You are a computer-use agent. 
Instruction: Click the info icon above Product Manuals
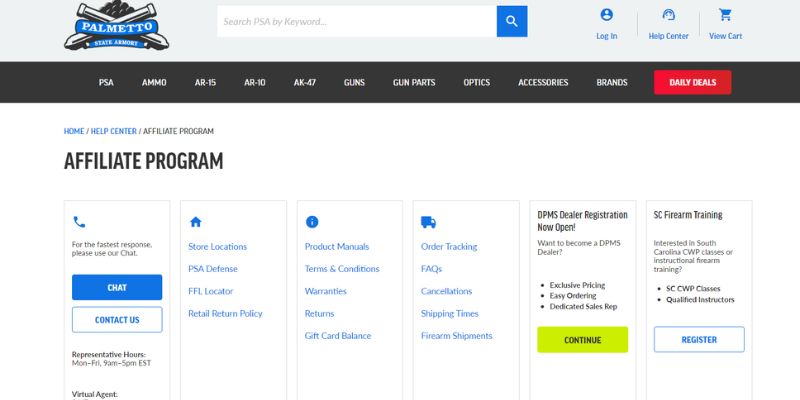point(312,222)
